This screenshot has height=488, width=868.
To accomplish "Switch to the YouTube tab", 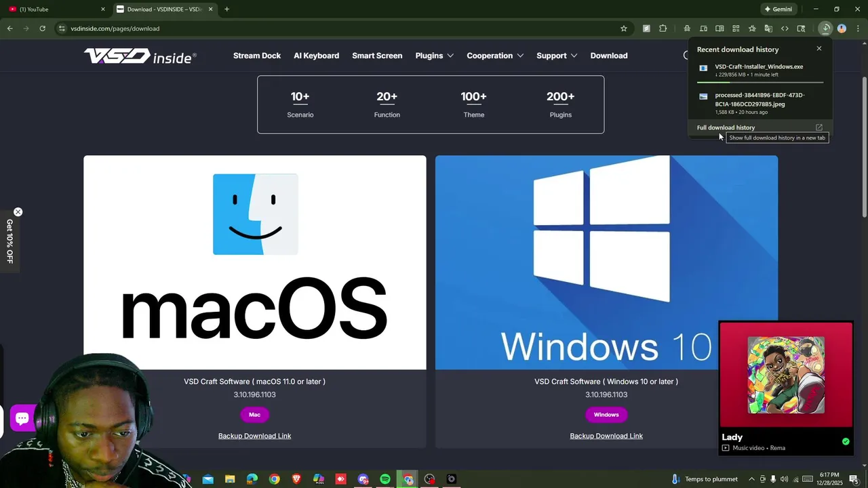I will pyautogui.click(x=54, y=9).
